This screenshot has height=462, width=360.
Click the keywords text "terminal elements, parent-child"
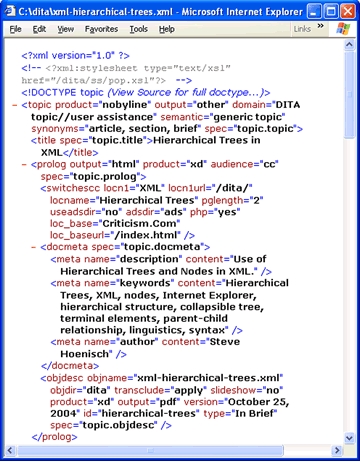pos(144,319)
